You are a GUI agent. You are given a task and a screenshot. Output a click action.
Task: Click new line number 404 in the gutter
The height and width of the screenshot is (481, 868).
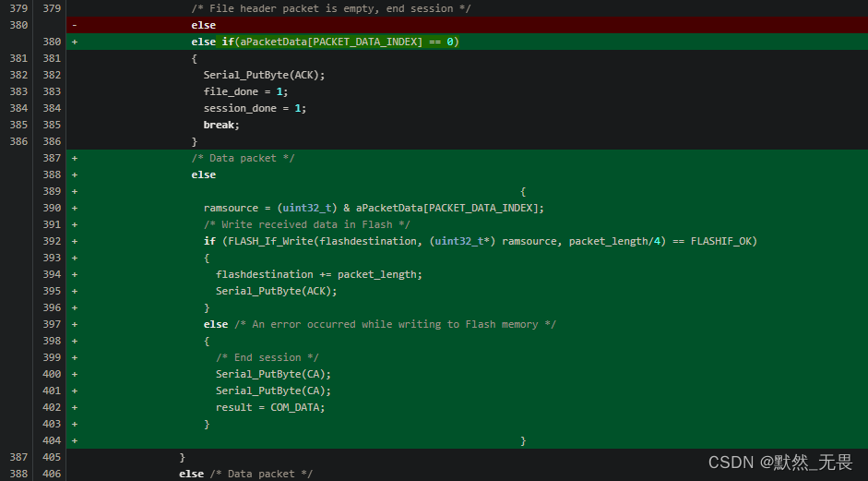[52, 440]
